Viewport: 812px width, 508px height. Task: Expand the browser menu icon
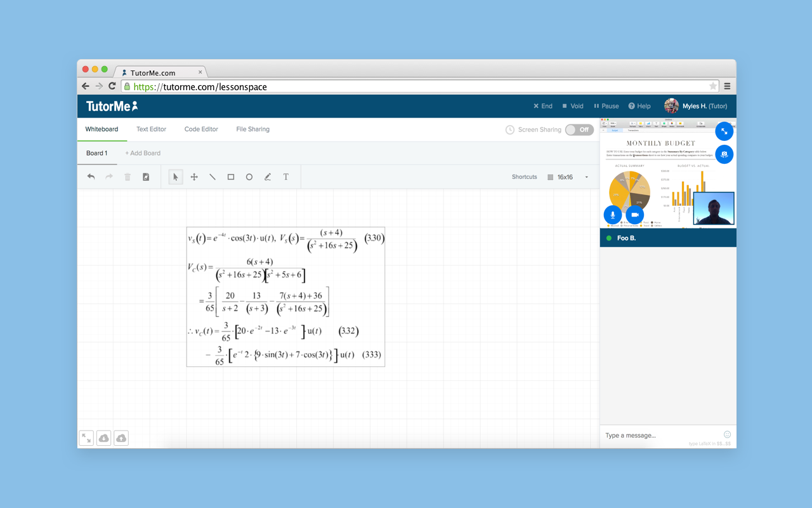(x=727, y=86)
